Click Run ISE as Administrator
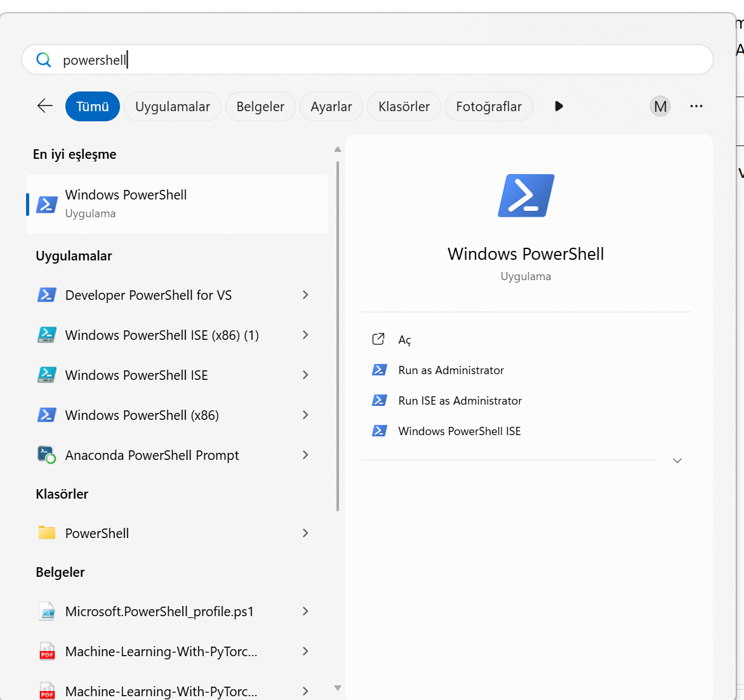744x700 pixels. (460, 401)
